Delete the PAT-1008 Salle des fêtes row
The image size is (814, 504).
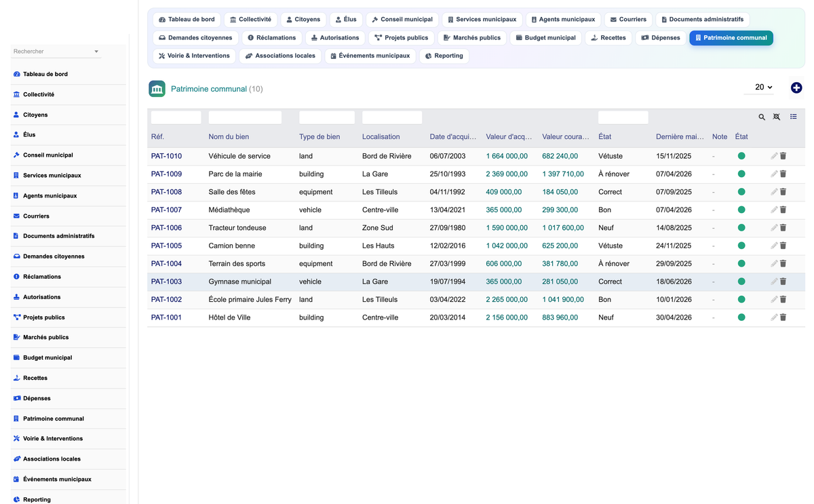click(x=783, y=192)
